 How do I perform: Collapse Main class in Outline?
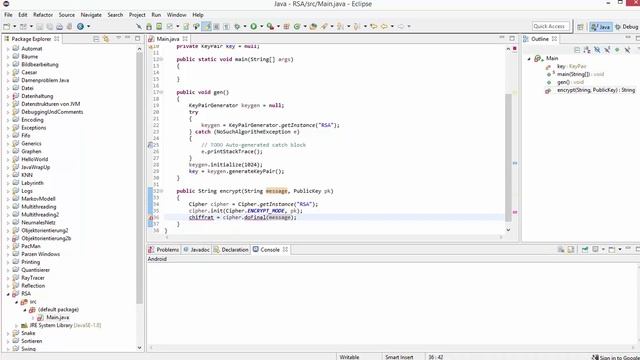click(529, 59)
